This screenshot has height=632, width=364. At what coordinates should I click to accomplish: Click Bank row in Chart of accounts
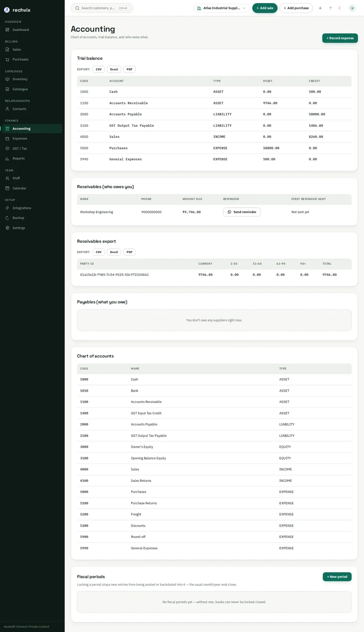point(214,390)
